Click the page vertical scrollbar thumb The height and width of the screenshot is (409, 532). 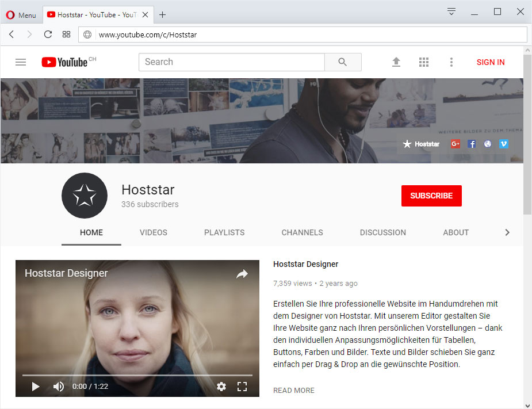[x=527, y=135]
